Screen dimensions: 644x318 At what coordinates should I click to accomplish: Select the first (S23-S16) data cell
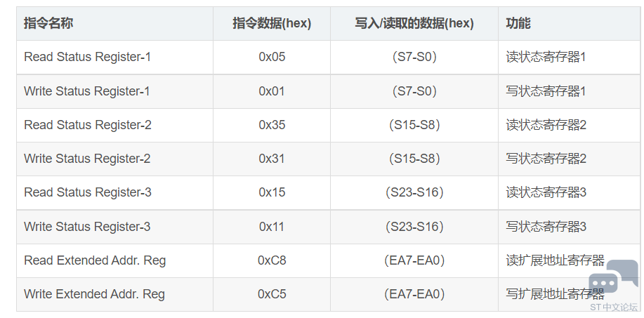[414, 192]
